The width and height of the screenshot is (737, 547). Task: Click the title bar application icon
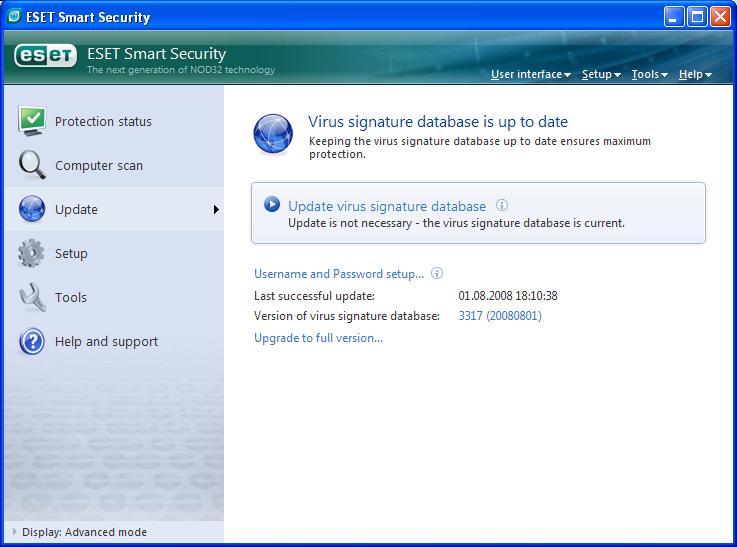(14, 16)
